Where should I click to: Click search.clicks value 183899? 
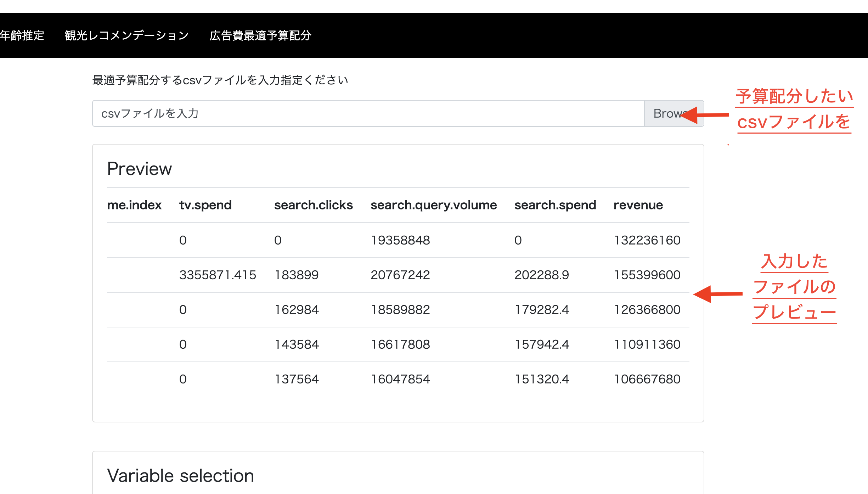click(x=297, y=275)
